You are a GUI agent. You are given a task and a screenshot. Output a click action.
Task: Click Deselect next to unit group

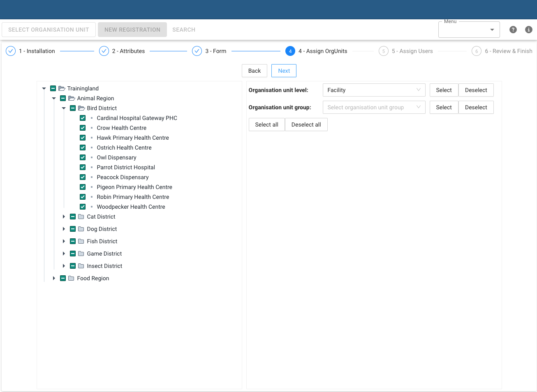click(x=476, y=107)
